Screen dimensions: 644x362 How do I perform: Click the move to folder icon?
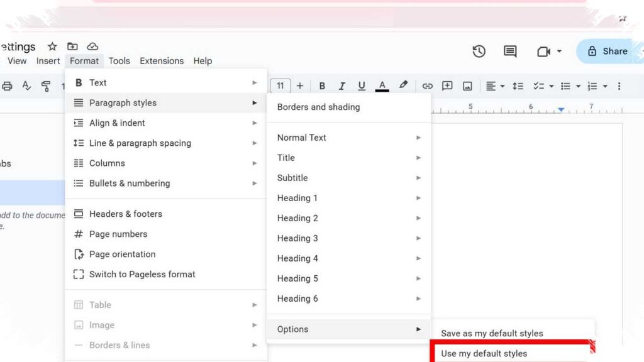72,47
